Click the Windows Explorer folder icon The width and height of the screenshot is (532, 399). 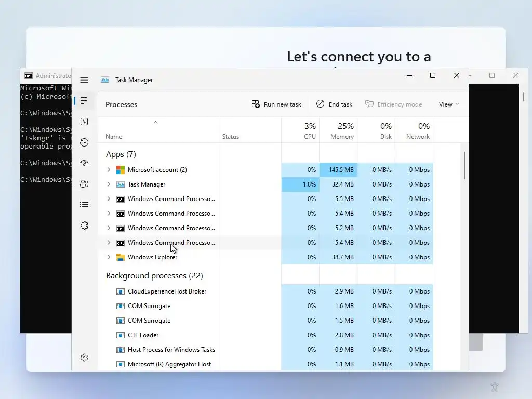click(x=121, y=257)
